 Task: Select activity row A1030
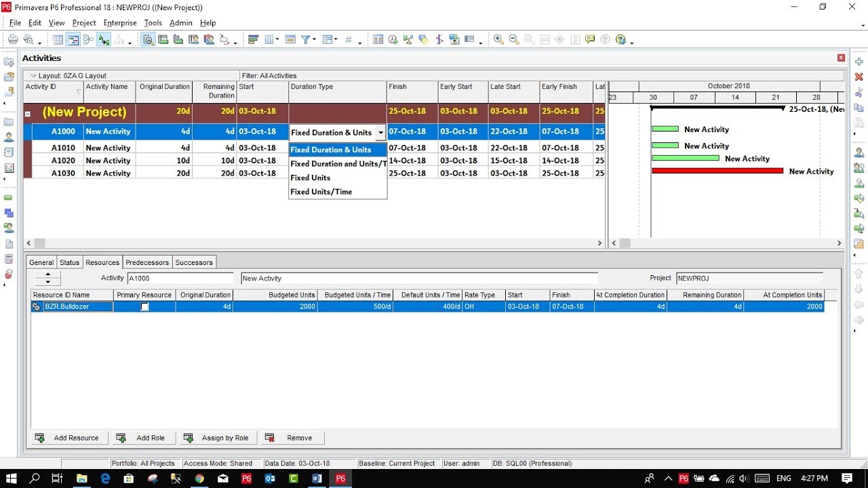click(315, 174)
